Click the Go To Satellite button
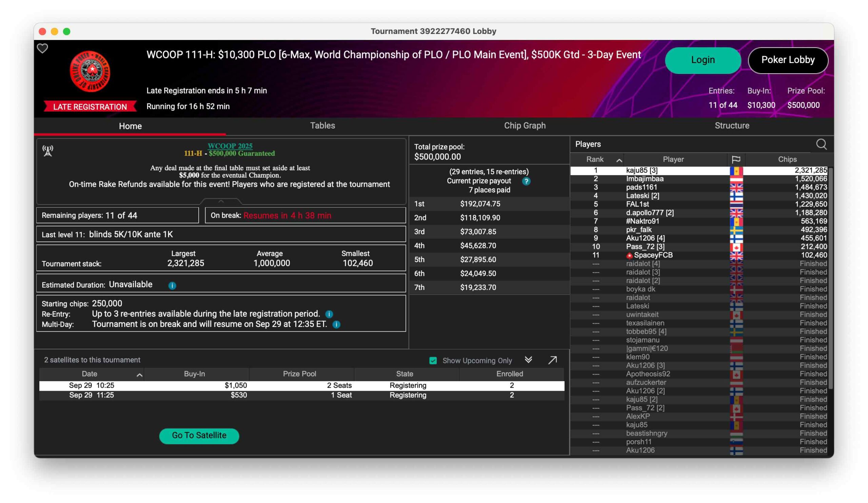 point(199,436)
